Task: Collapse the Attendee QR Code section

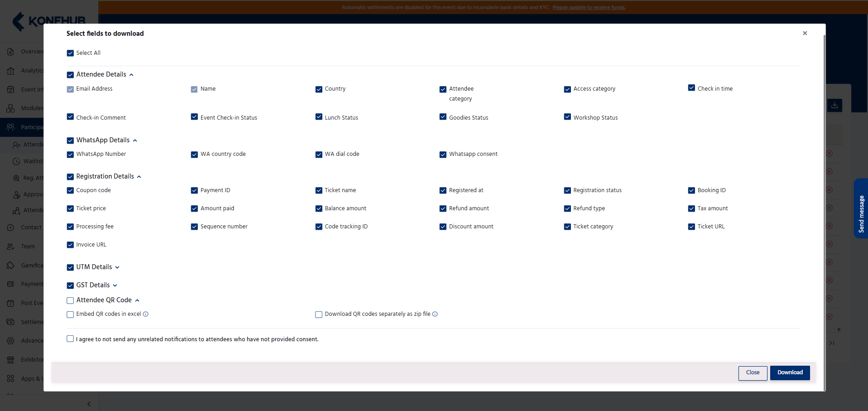Action: pos(137,300)
